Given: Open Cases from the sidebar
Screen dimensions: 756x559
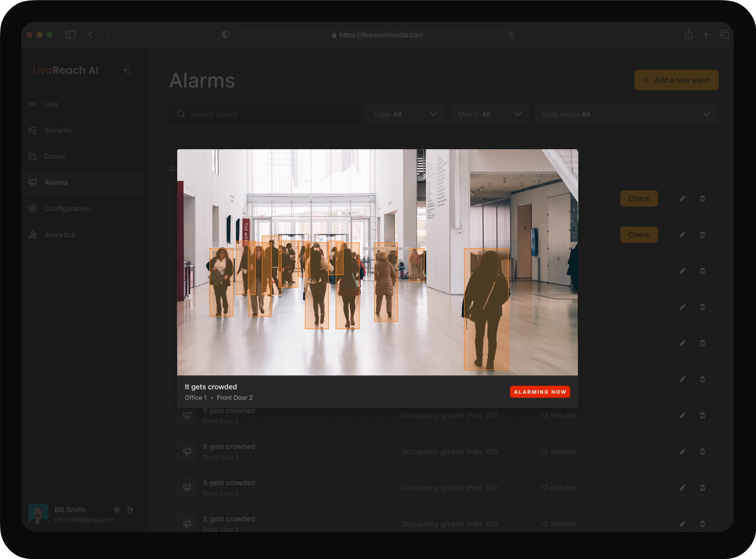Looking at the screenshot, I should pyautogui.click(x=83, y=156).
